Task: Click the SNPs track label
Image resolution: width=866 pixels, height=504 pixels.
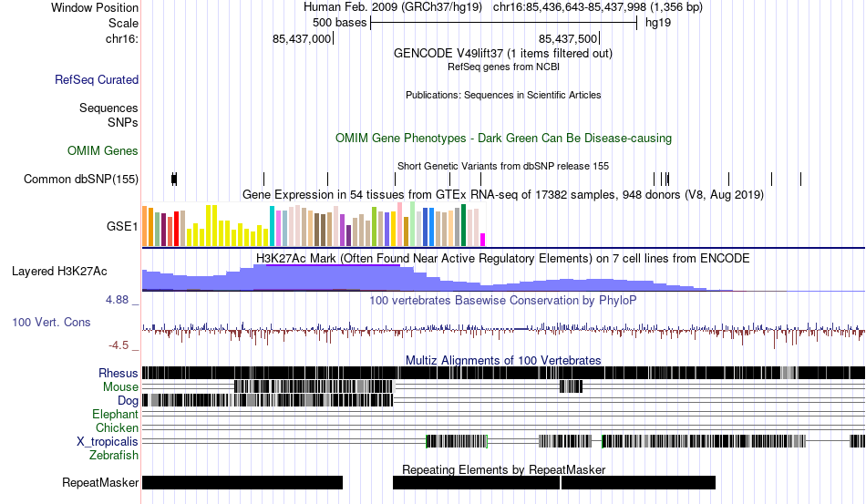Action: [x=123, y=122]
